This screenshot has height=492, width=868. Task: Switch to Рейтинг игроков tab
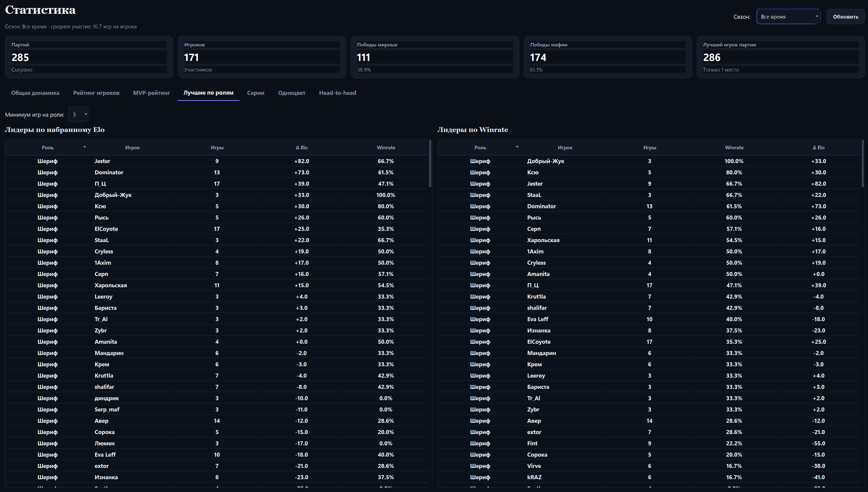[x=96, y=93]
